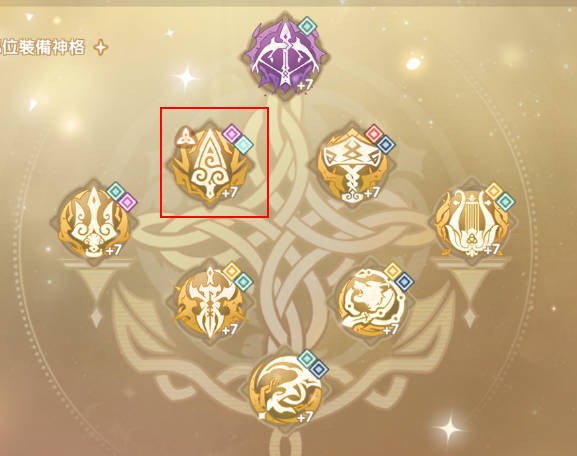
Task: Click the trefoil badge on arrowhead rune
Action: point(183,137)
